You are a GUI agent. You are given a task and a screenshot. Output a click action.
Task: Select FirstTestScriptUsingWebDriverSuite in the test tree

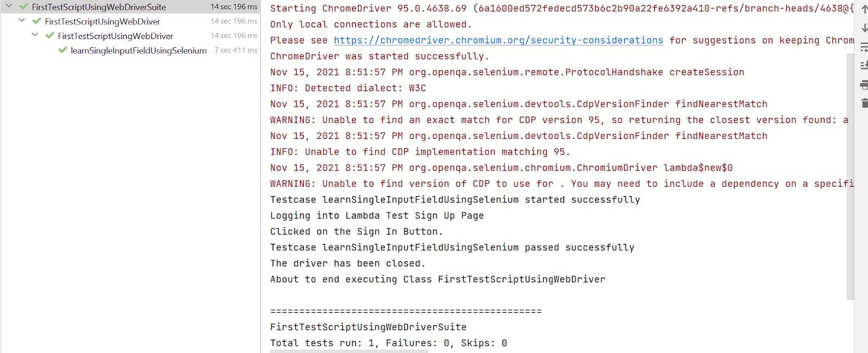99,7
